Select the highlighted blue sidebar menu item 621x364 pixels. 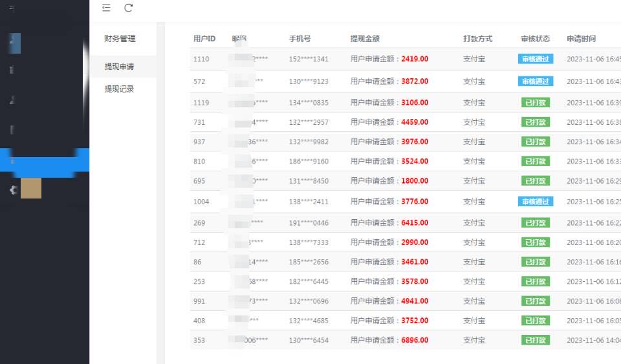coord(45,160)
